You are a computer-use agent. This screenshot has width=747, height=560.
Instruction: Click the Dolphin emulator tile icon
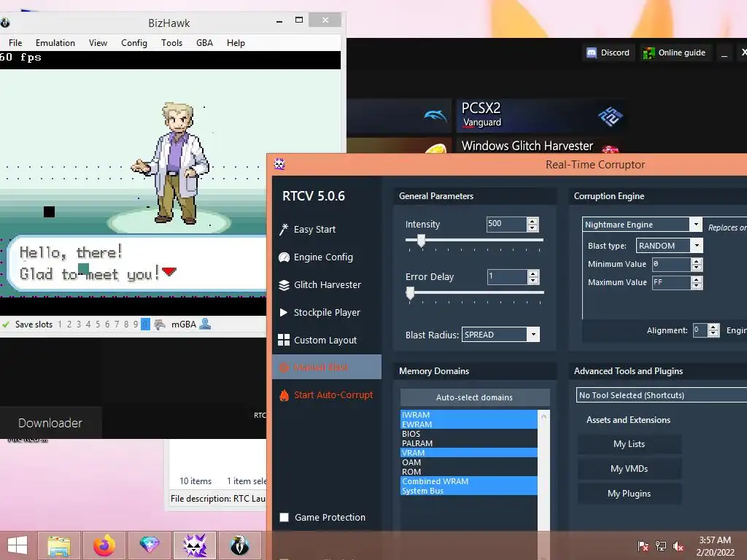click(435, 114)
